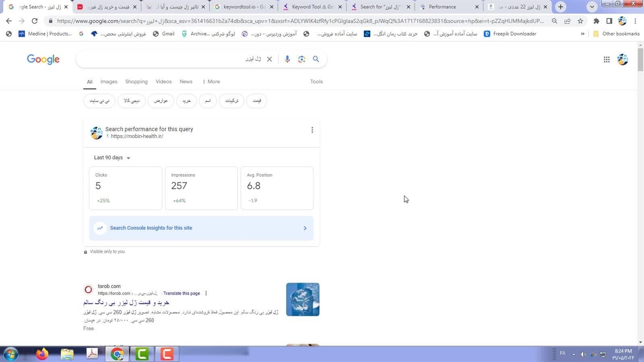Open Search Console Insights for this site
Image resolution: width=644 pixels, height=362 pixels.
click(x=201, y=228)
